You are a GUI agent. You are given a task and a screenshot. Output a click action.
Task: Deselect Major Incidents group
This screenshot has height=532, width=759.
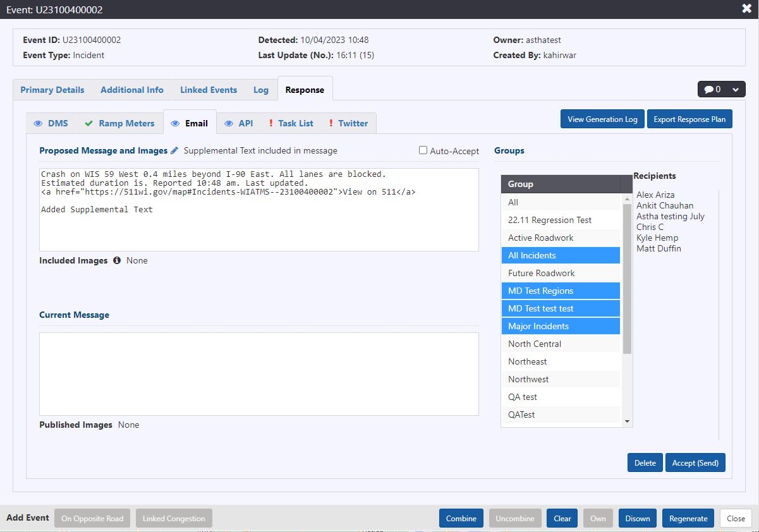click(561, 326)
